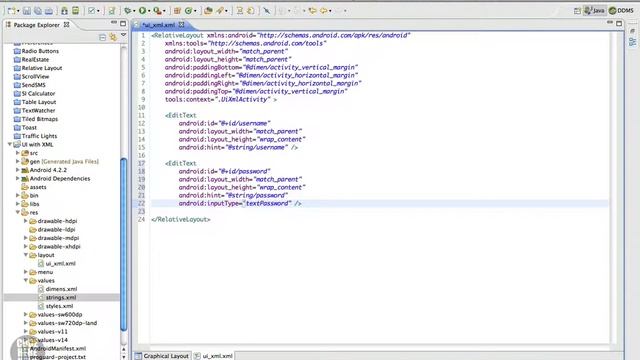Open the External Tools dropdown arrow
This screenshot has width=640, height=360.
(164, 11)
